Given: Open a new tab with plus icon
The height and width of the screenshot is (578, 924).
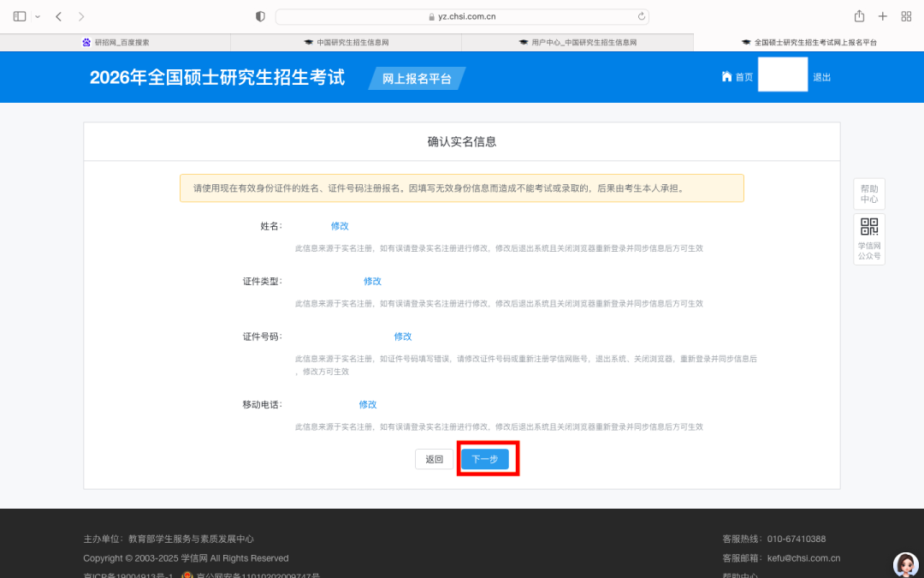Looking at the screenshot, I should click(x=883, y=16).
